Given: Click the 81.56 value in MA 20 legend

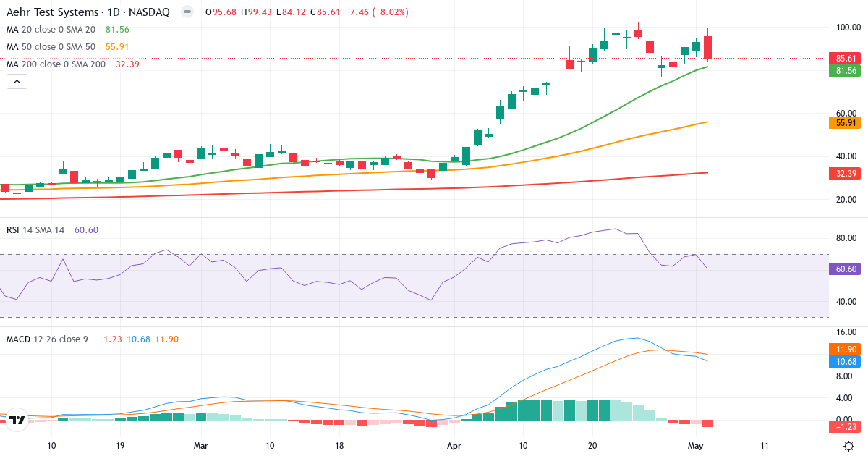Looking at the screenshot, I should (117, 29).
